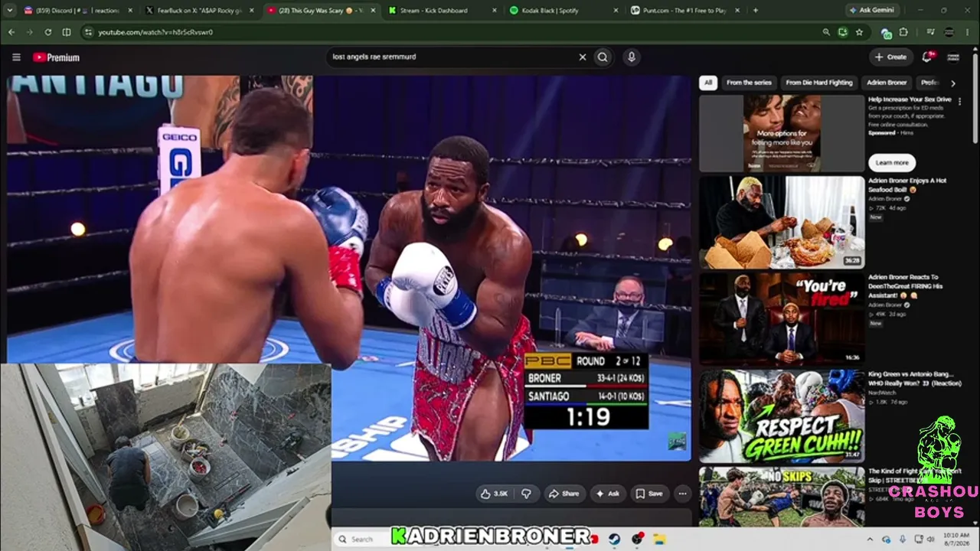Show more filter chips with right chevron

953,83
